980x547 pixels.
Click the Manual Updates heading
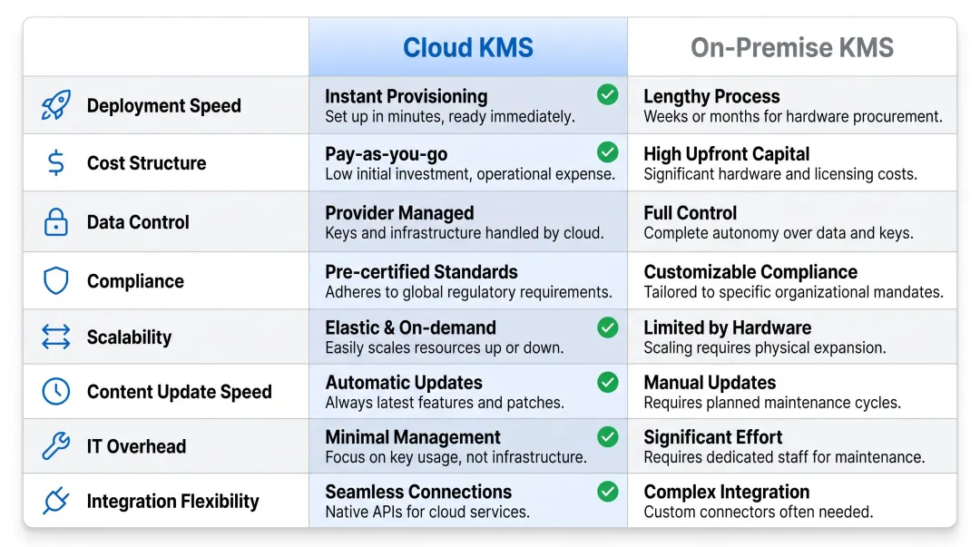click(710, 382)
